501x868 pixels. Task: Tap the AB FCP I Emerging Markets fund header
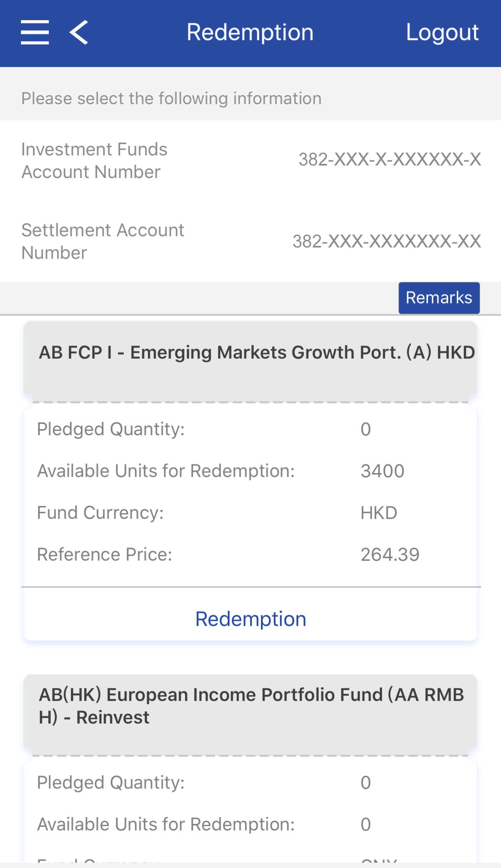coord(257,353)
